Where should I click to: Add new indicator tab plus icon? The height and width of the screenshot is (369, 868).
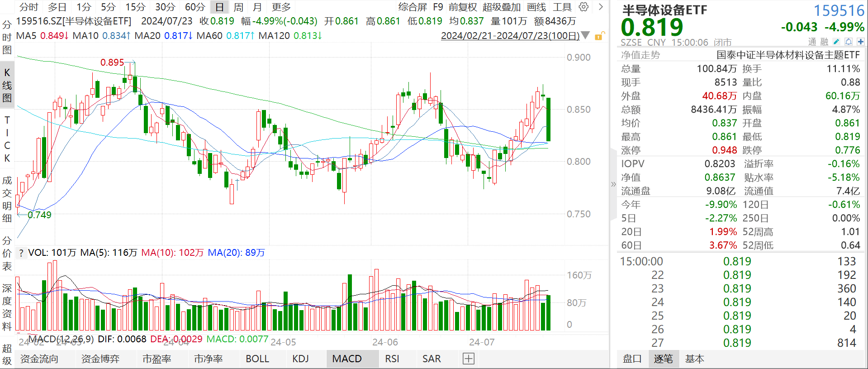(x=469, y=359)
